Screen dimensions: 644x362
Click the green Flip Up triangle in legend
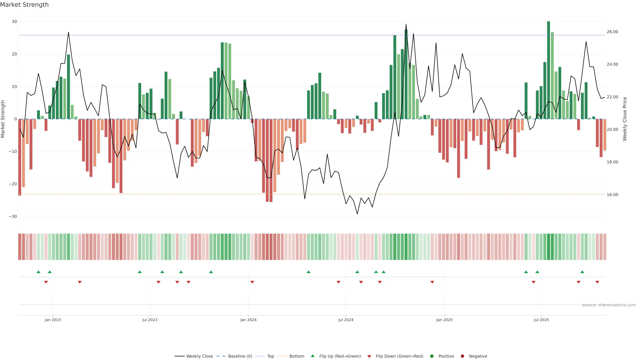(x=312, y=356)
